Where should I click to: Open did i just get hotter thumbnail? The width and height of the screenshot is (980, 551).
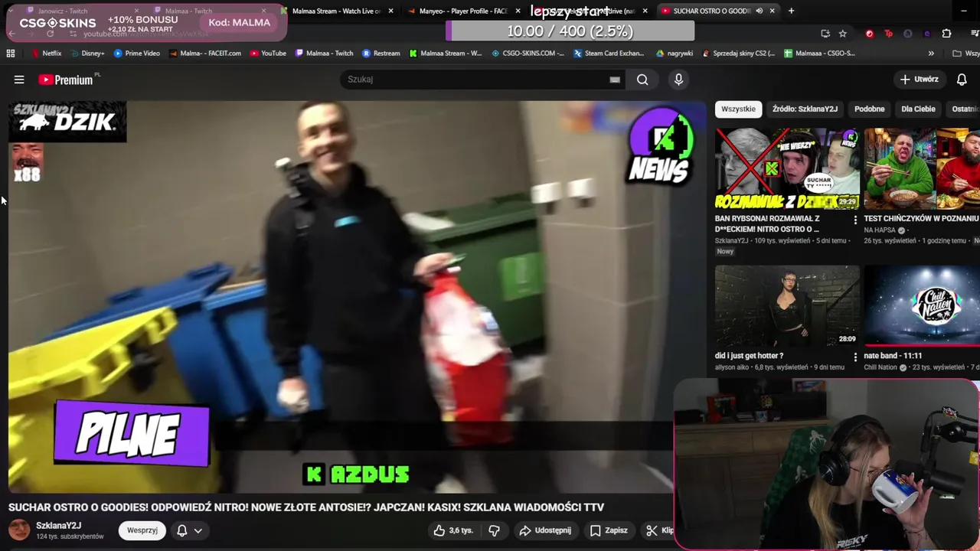(x=787, y=306)
